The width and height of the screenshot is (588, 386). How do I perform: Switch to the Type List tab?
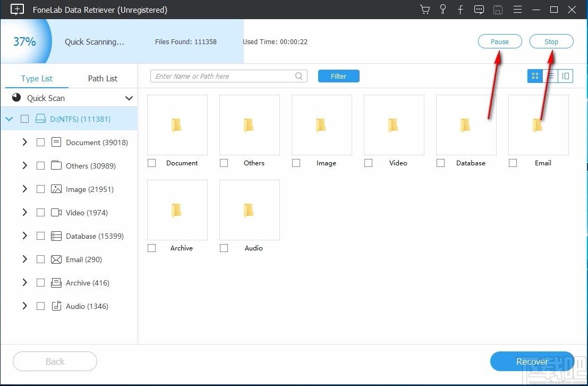(37, 78)
